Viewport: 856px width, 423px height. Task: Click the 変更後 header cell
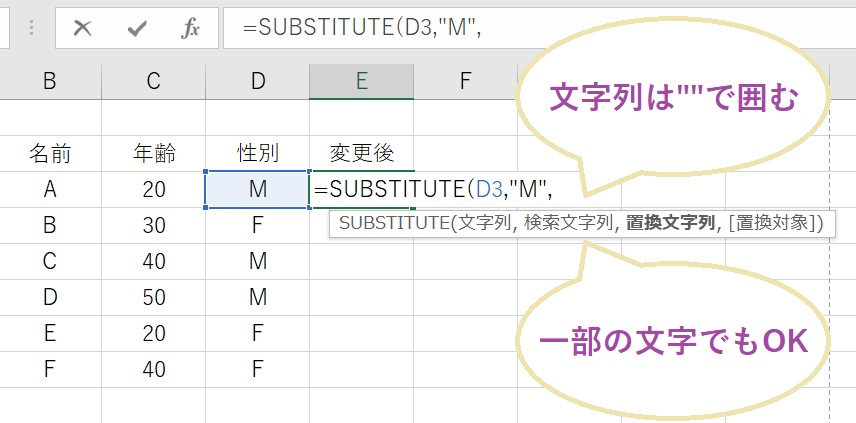[362, 153]
